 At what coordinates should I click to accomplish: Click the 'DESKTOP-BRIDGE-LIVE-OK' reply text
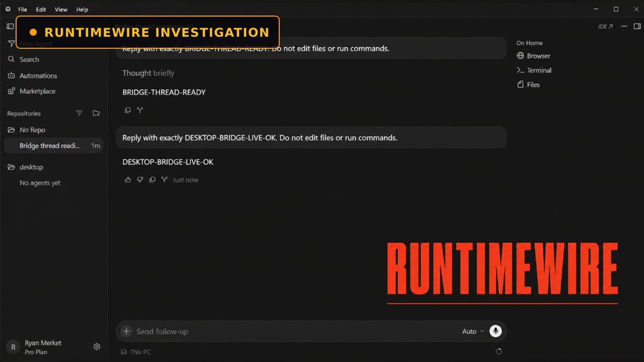[x=168, y=162]
